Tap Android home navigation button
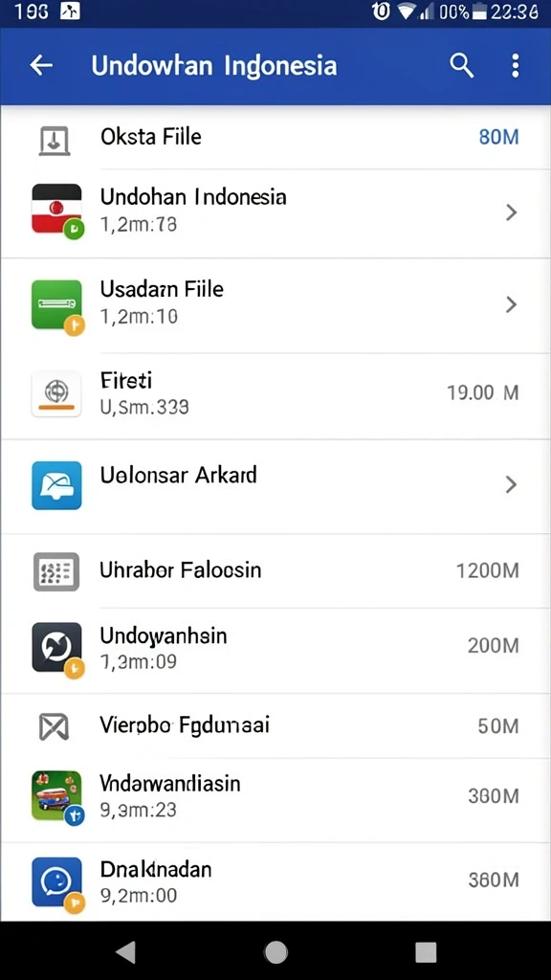 pos(275,952)
